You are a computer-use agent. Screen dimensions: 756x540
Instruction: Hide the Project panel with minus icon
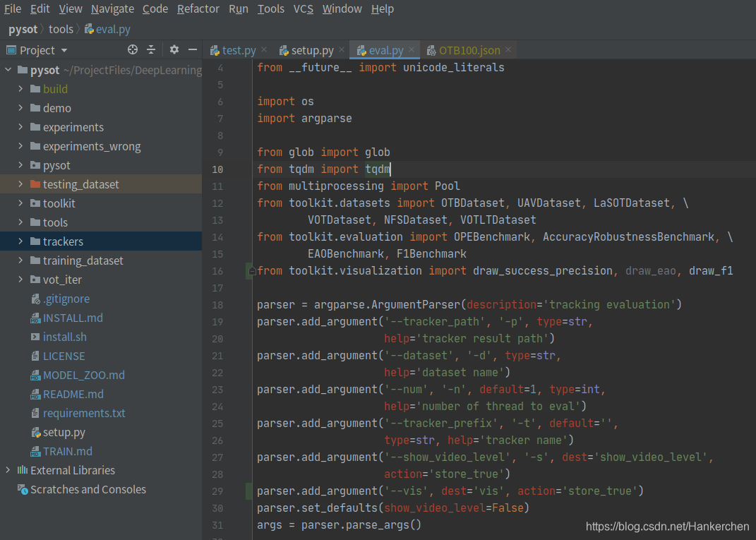click(x=193, y=49)
